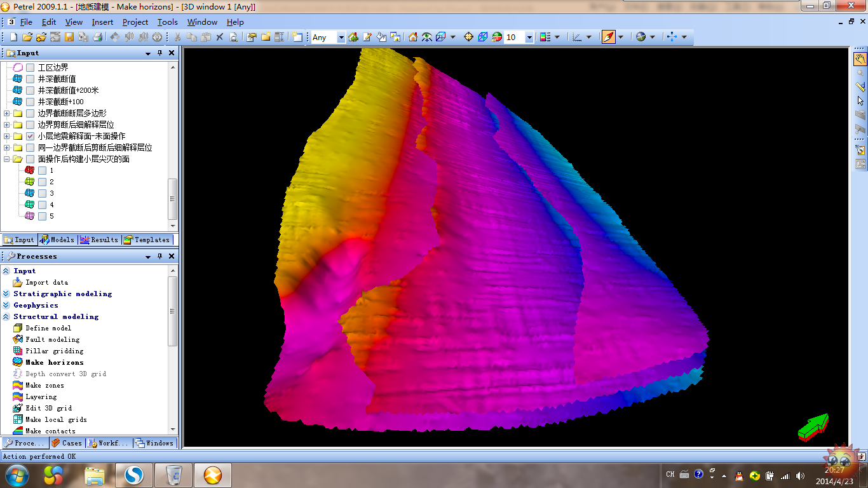The width and height of the screenshot is (868, 488).
Task: Click the globe sphere icon
Action: click(641, 37)
